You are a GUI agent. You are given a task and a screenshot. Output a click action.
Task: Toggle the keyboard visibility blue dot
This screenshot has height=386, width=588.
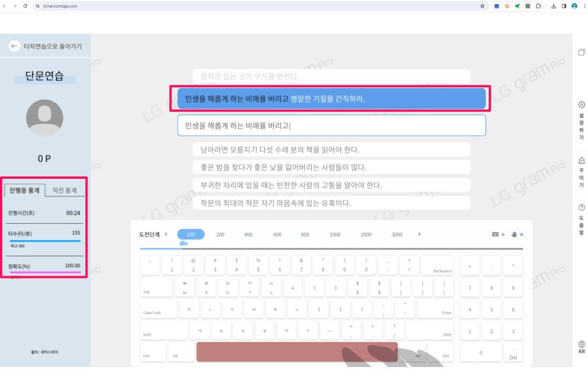coord(503,235)
